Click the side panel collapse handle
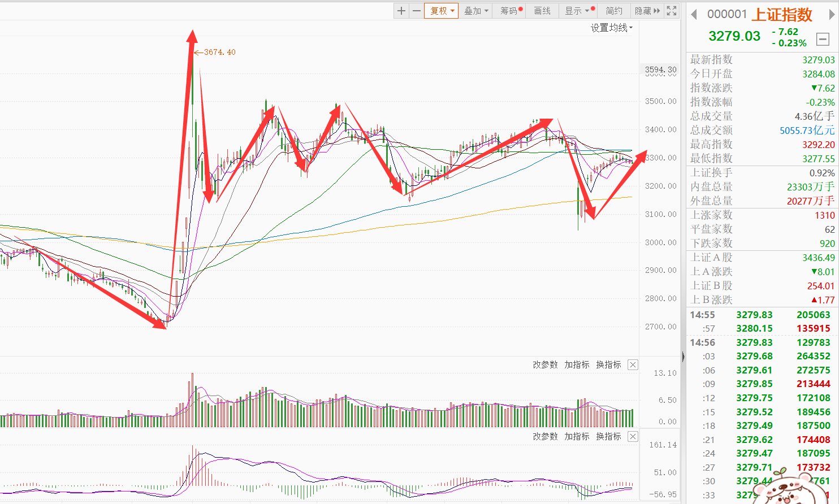 click(683, 357)
